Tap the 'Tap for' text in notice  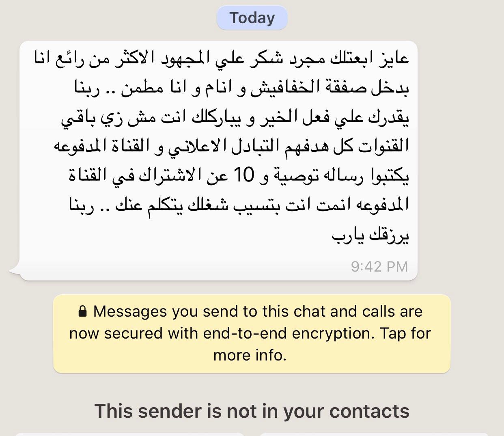[x=405, y=333]
